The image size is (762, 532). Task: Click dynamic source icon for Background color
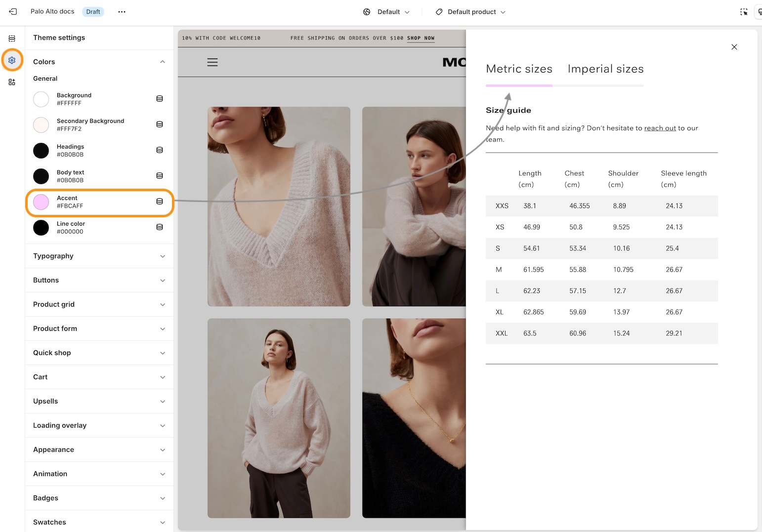tap(160, 99)
